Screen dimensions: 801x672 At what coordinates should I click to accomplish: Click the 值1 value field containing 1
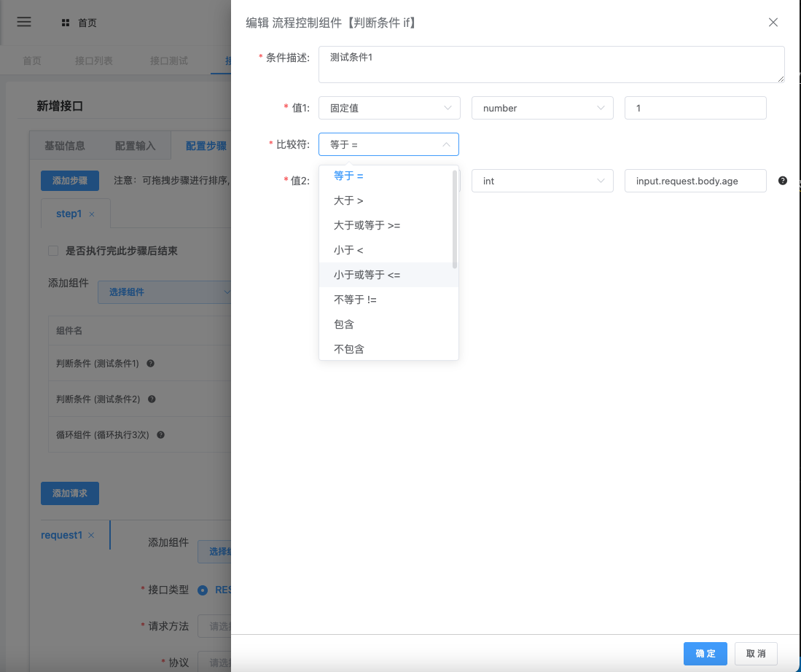695,108
